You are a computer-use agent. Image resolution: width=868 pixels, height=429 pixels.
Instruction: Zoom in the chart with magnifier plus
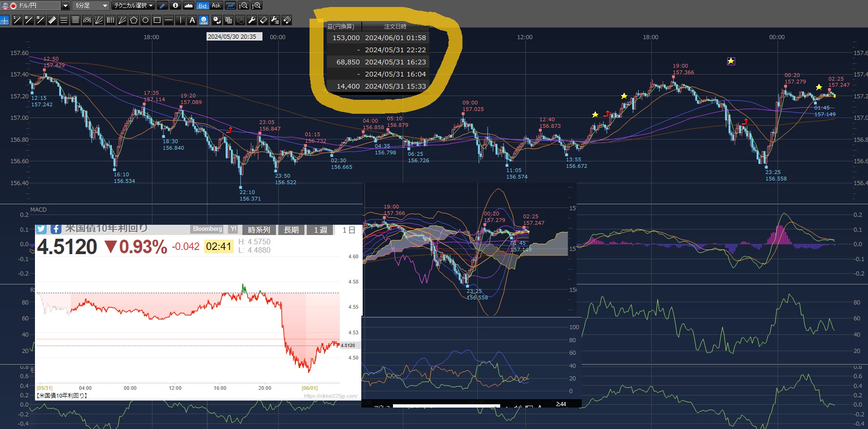[257, 6]
